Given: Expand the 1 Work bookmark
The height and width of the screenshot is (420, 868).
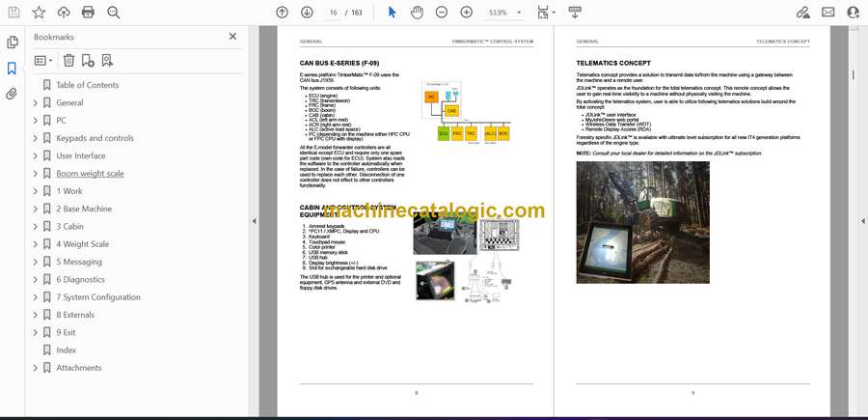Looking at the screenshot, I should point(36,191).
